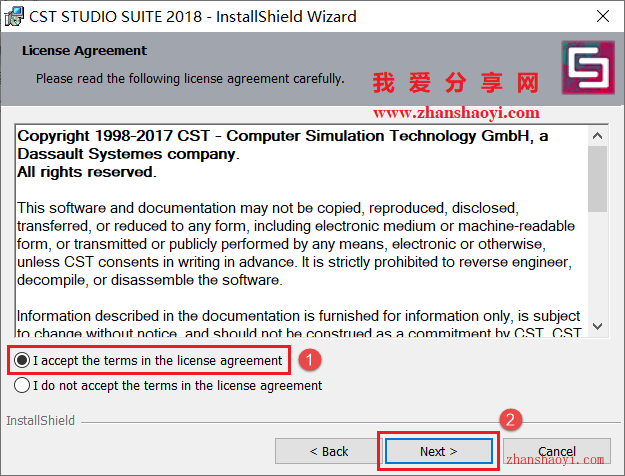Click the red circled number 2 marker
This screenshot has width=625, height=476.
pyautogui.click(x=511, y=420)
